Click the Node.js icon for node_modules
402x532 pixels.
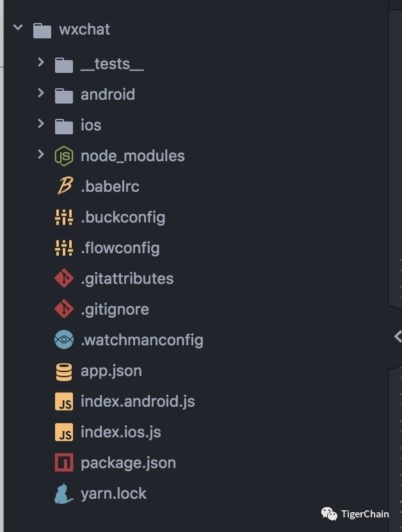click(64, 156)
